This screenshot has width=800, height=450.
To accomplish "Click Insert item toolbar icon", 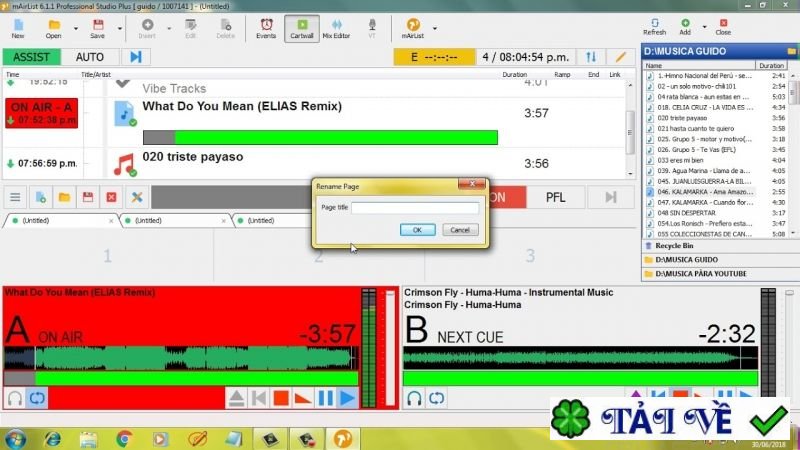I will click(147, 29).
